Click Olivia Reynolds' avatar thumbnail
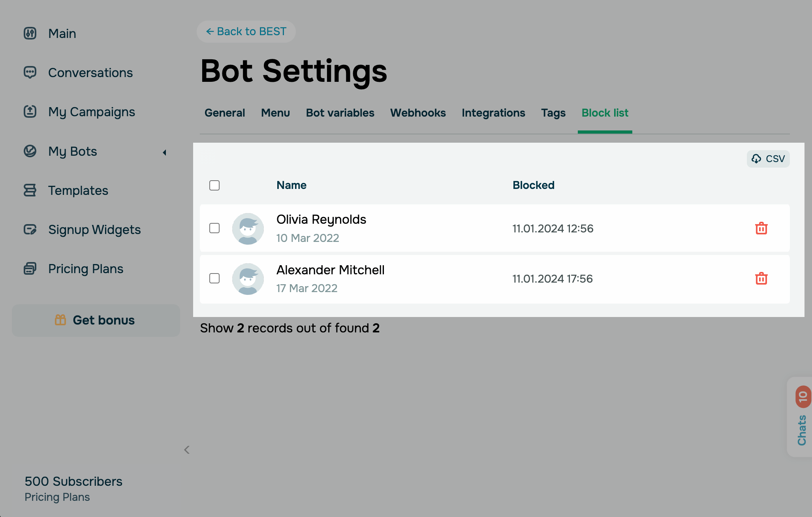 point(248,228)
